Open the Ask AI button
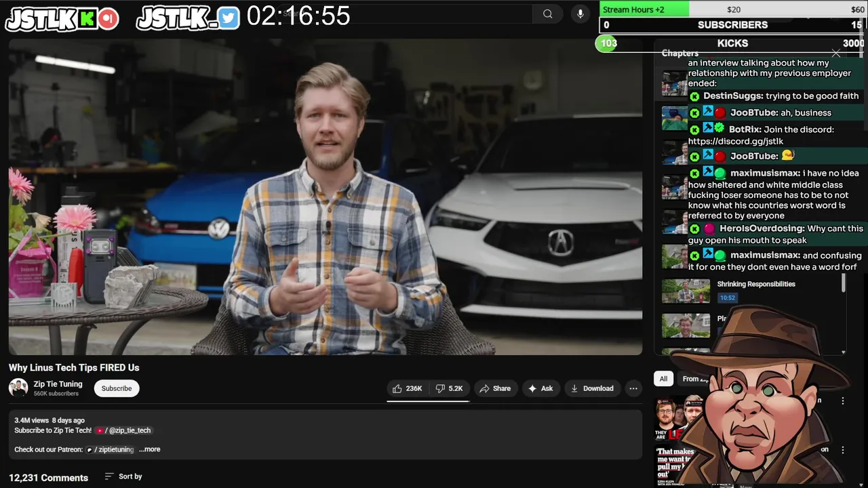The width and height of the screenshot is (868, 488). [x=540, y=388]
